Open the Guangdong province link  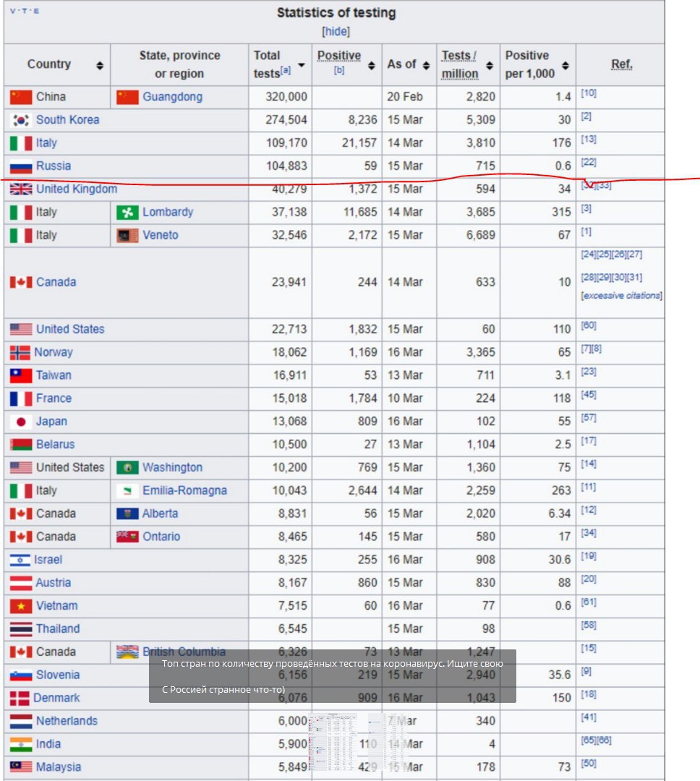pos(172,97)
